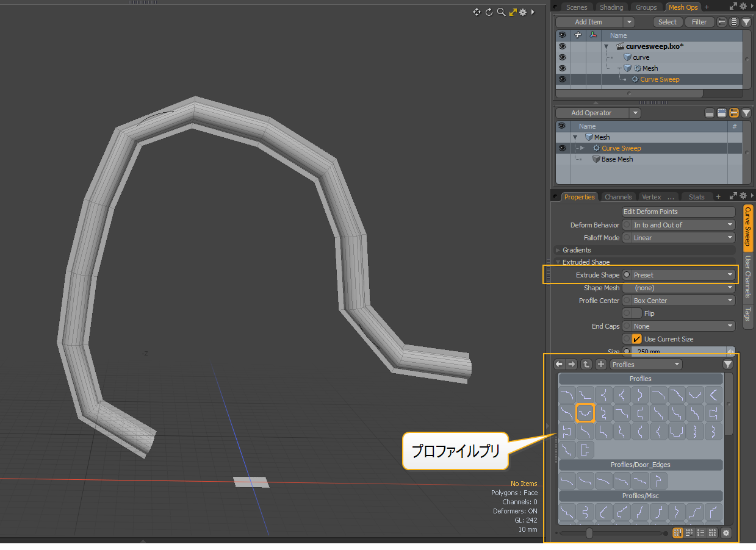Click the preset thumbnail size slider

click(x=589, y=533)
